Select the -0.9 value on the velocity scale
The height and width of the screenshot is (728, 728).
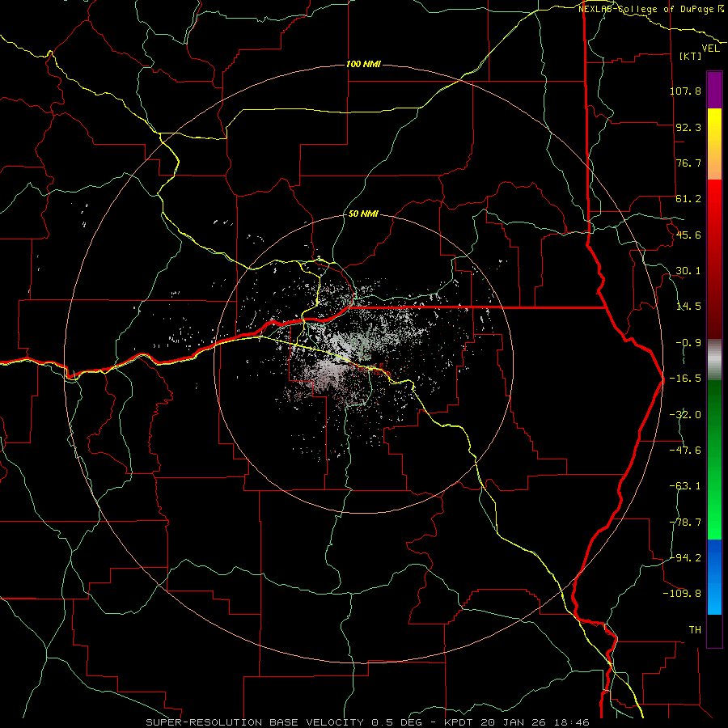point(688,343)
